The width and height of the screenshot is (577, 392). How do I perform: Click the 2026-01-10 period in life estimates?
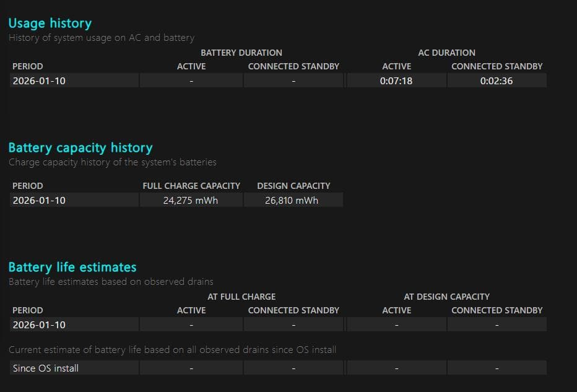click(39, 324)
